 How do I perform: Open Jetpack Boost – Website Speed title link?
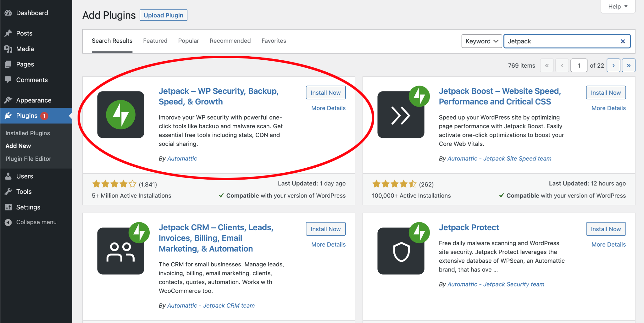(x=500, y=96)
